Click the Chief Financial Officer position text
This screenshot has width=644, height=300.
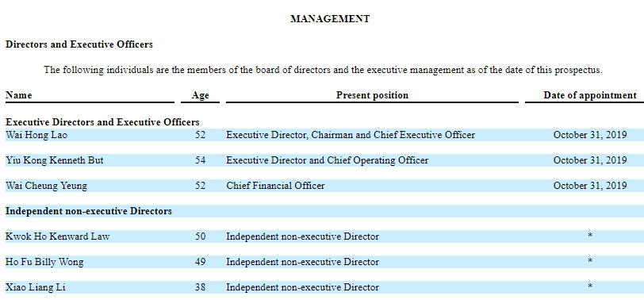[x=275, y=186]
